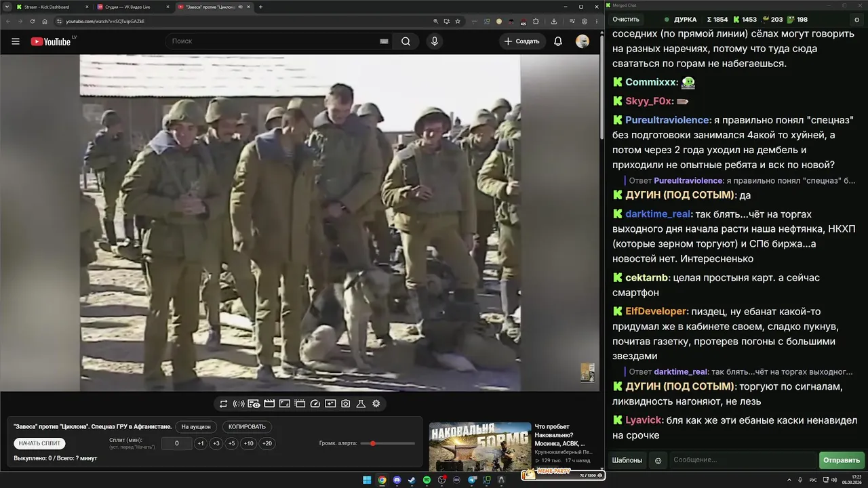
Task: Click the loop icon in the video toolbar
Action: 223,404
